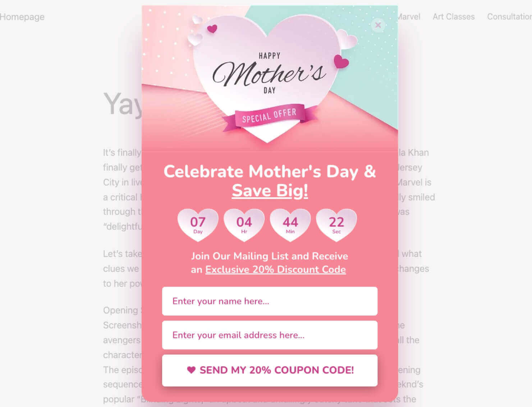
Task: Select the 44 Min countdown heart
Action: tap(290, 224)
